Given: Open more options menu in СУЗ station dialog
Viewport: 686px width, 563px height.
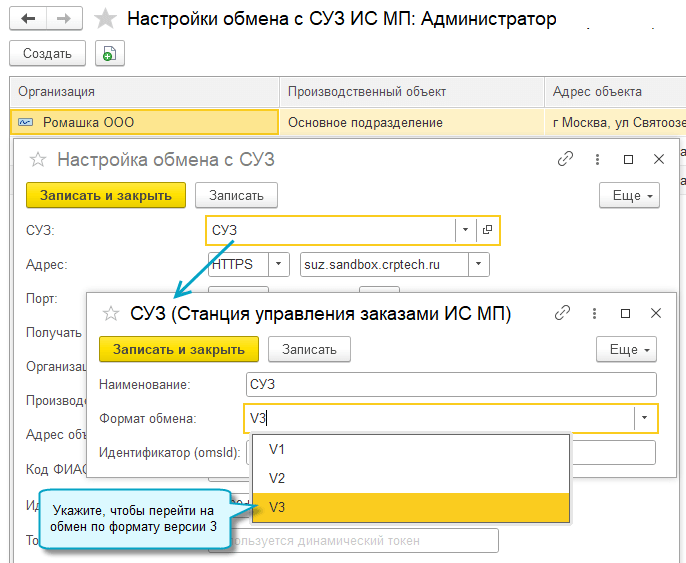Looking at the screenshot, I should 626,349.
